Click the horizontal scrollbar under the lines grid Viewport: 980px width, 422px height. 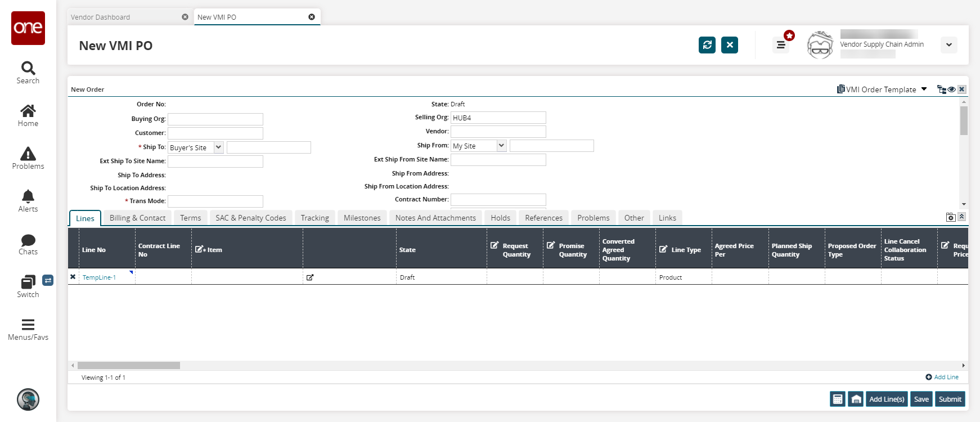click(129, 365)
